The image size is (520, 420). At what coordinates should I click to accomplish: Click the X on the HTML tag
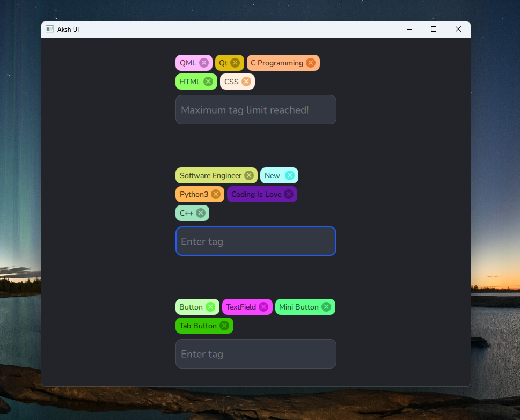click(x=208, y=82)
